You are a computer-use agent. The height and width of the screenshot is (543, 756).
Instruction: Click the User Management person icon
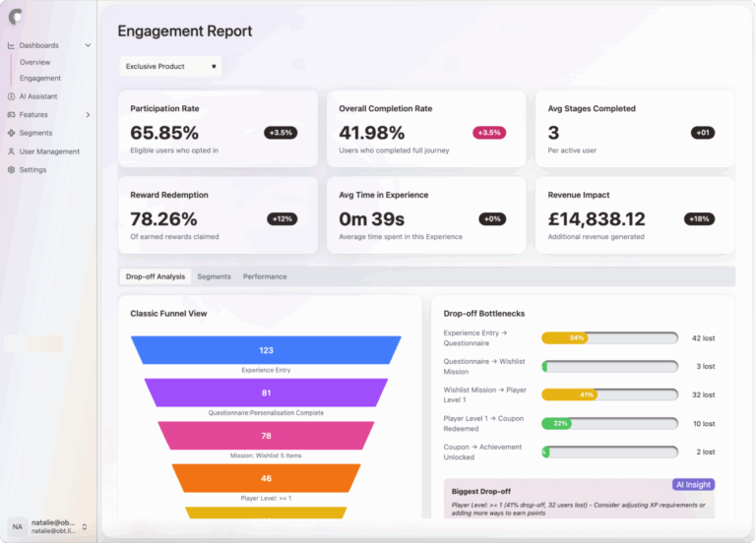pos(11,151)
